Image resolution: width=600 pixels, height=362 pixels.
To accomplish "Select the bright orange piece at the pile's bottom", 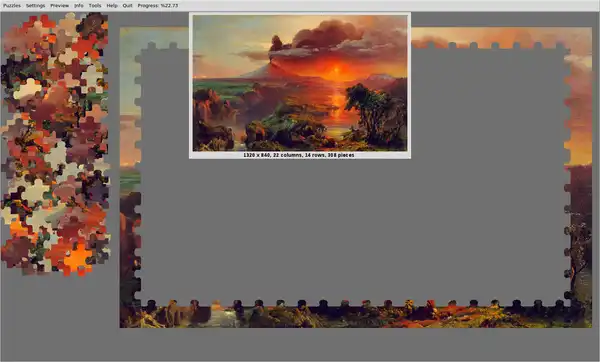I will [78, 259].
